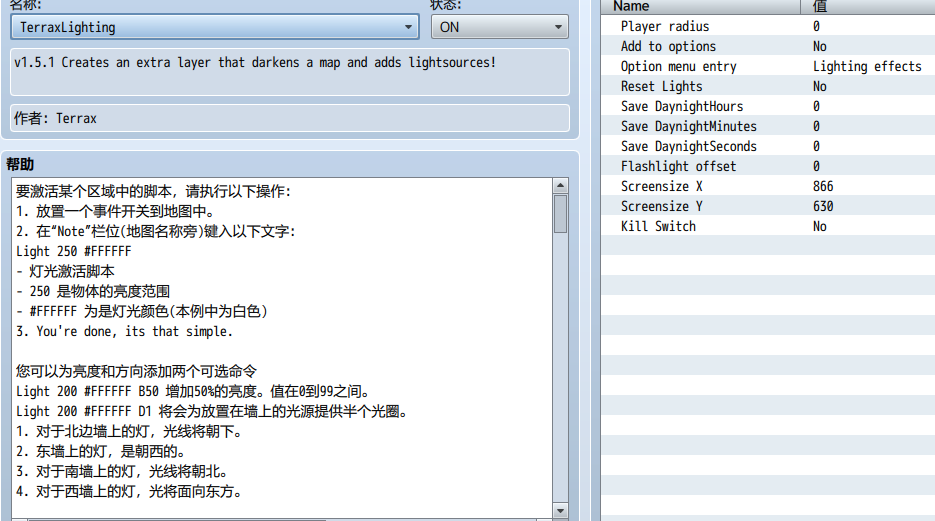Select the Reset Lights parameter row

[x=768, y=86]
